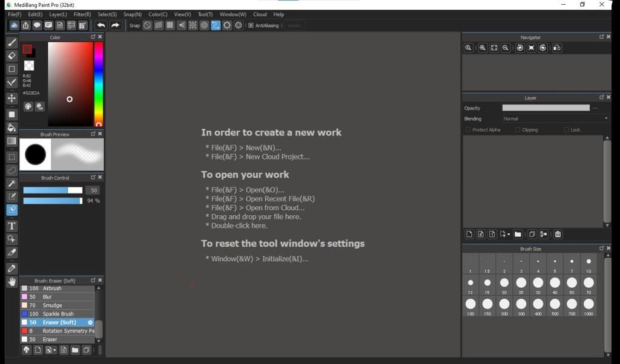Image resolution: width=620 pixels, height=364 pixels.
Task: Select the Brush tool in left toolbar
Action: 12,43
